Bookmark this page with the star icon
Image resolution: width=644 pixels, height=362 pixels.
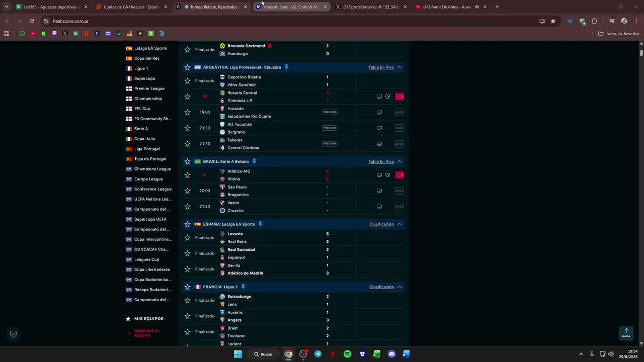[x=553, y=21]
